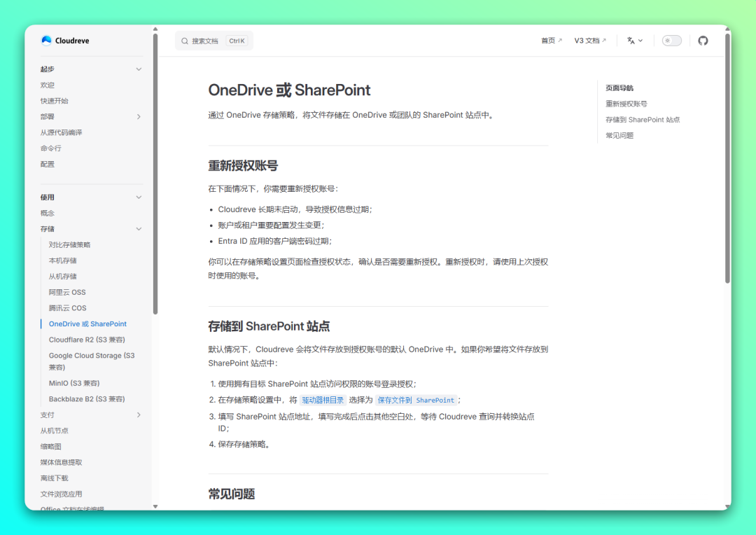The width and height of the screenshot is (756, 535).
Task: Jump to 存储到 SharePoint 站点 outline link
Action: (x=643, y=120)
